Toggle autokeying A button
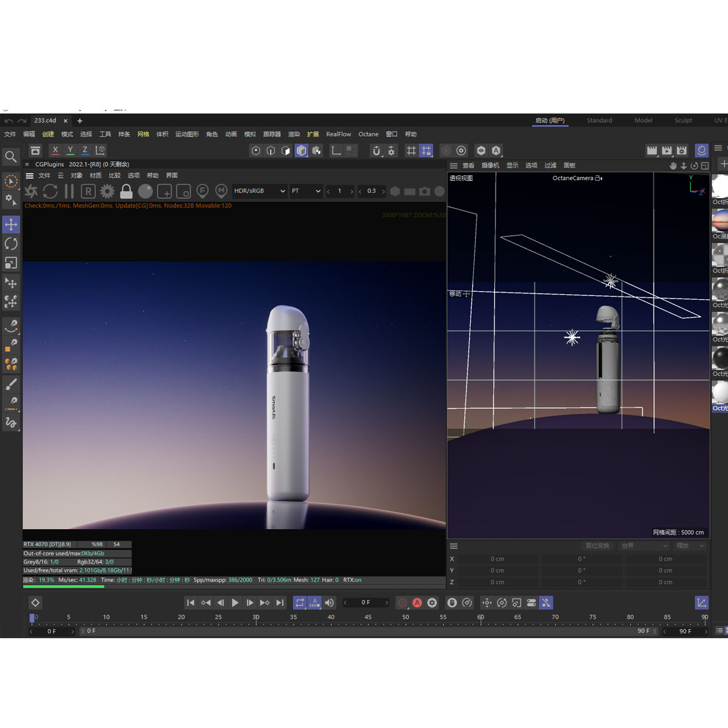The height and width of the screenshot is (728, 728). coord(417,603)
